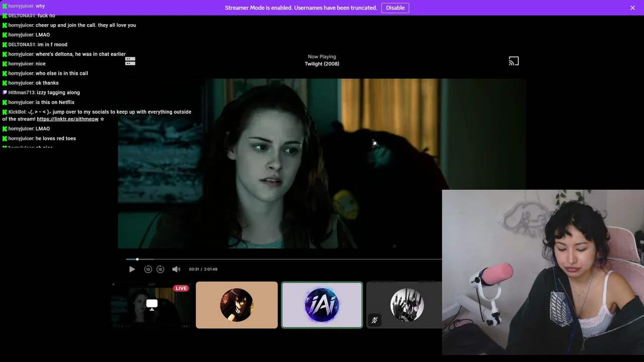Image resolution: width=644 pixels, height=362 pixels.
Task: Click the Hittman713 username in chat
Action: point(21,93)
